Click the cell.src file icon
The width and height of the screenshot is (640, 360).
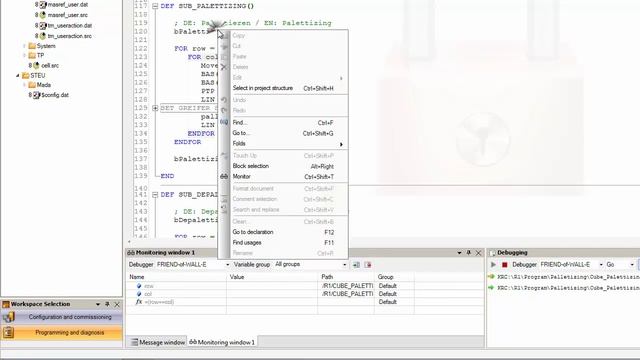(x=36, y=65)
